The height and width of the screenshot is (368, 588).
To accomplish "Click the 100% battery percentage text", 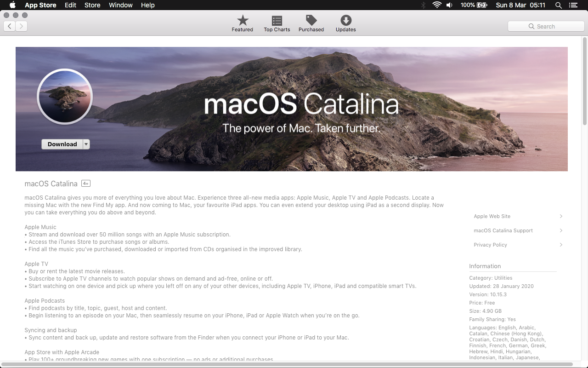I will 468,5.
